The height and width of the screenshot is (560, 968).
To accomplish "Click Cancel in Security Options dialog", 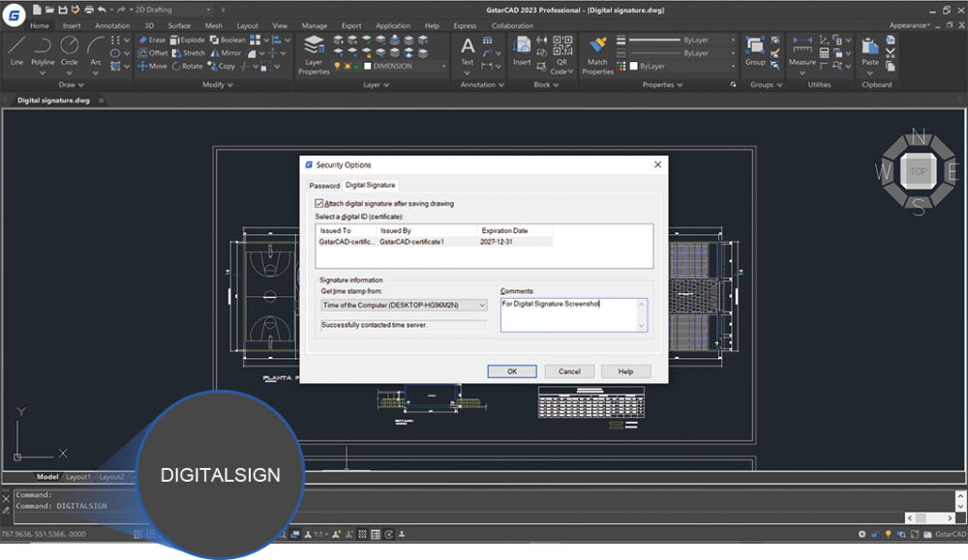I will tap(569, 371).
